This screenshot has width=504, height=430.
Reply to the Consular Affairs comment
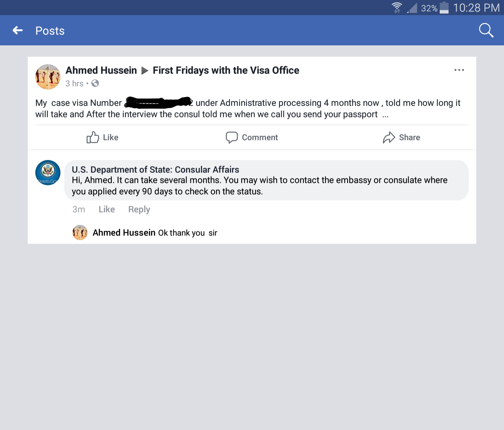click(x=139, y=210)
